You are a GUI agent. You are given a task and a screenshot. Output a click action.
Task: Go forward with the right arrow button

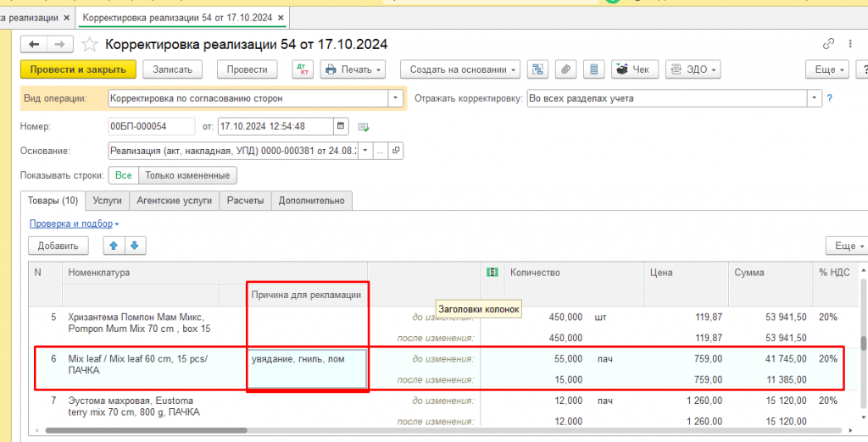tap(60, 44)
